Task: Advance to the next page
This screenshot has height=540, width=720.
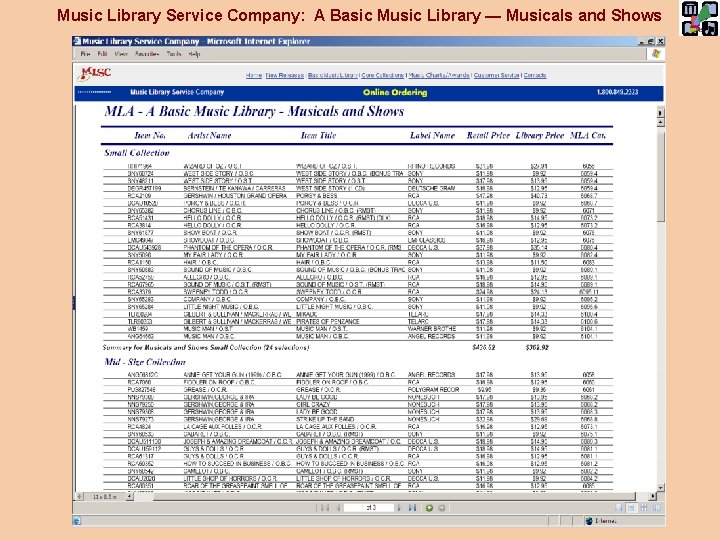Action: [x=399, y=508]
